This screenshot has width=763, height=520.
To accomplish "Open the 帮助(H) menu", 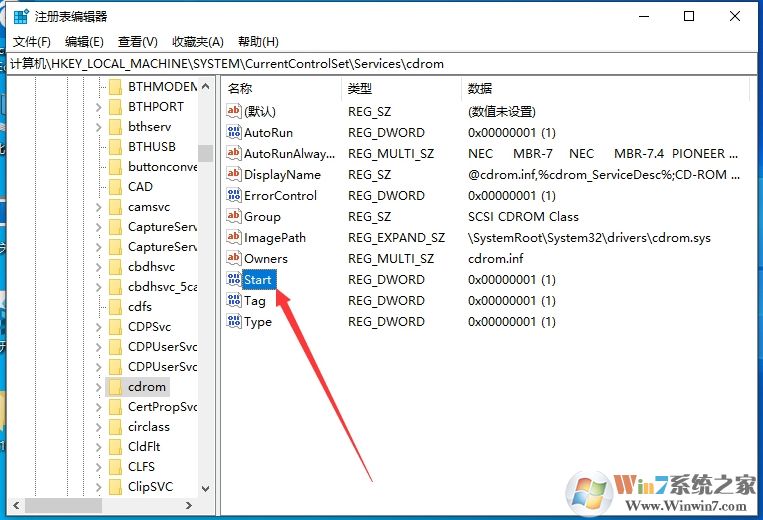I will click(x=258, y=42).
